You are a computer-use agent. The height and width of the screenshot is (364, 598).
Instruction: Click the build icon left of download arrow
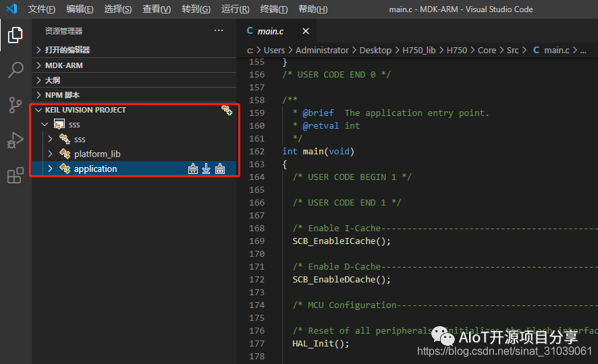[x=193, y=169]
